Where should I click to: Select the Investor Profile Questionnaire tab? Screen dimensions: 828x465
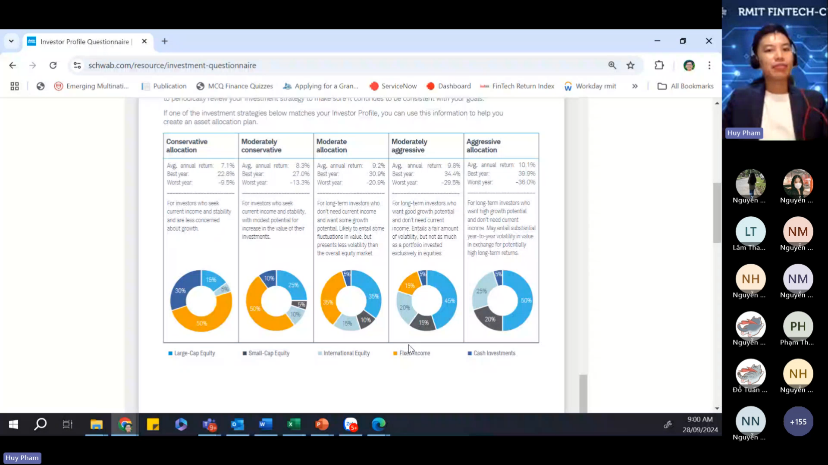[x=85, y=41]
